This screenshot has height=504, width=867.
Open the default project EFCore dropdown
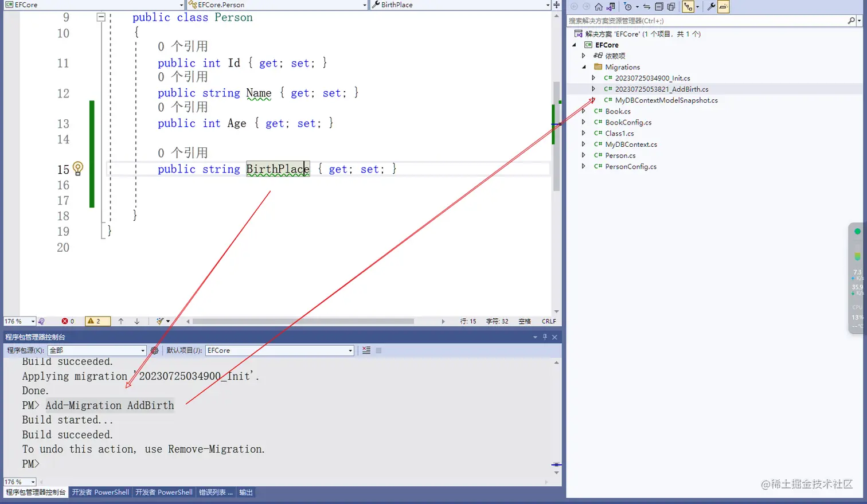pos(350,350)
